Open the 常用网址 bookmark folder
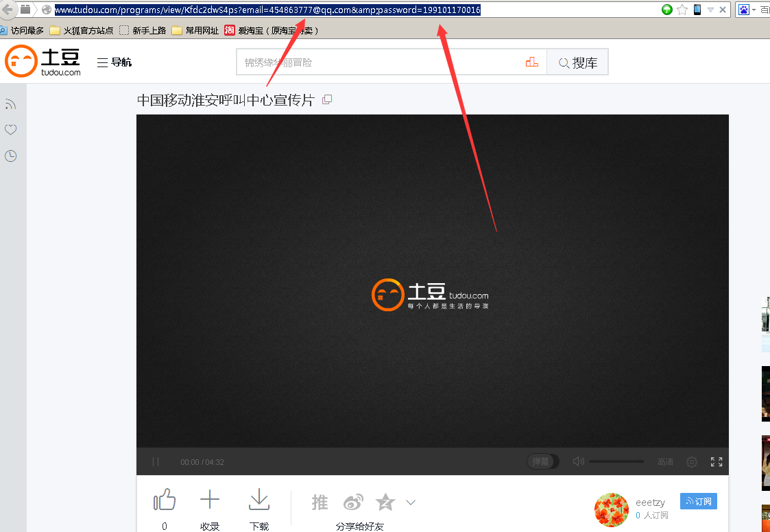 coord(195,30)
